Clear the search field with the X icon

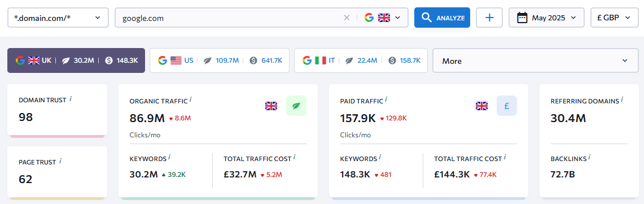(347, 18)
